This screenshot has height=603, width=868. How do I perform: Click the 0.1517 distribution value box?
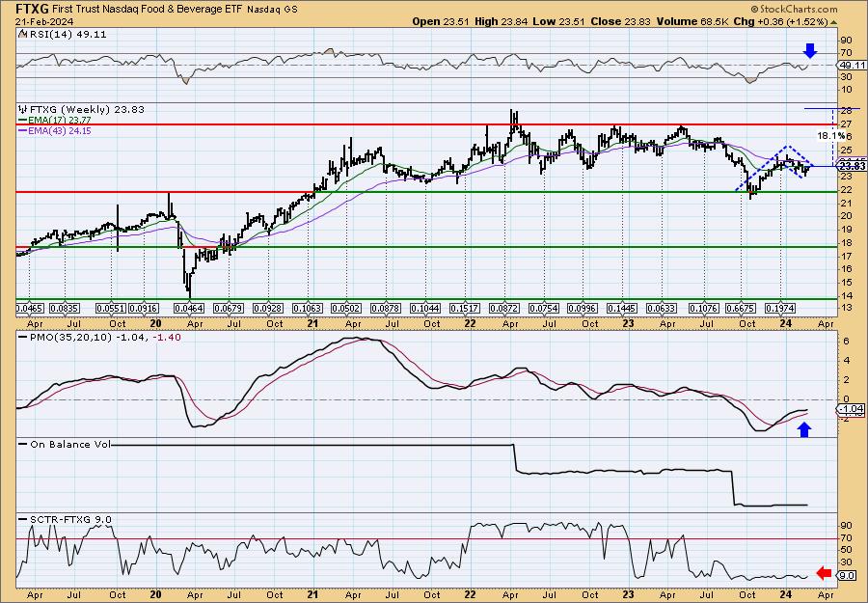click(x=465, y=308)
